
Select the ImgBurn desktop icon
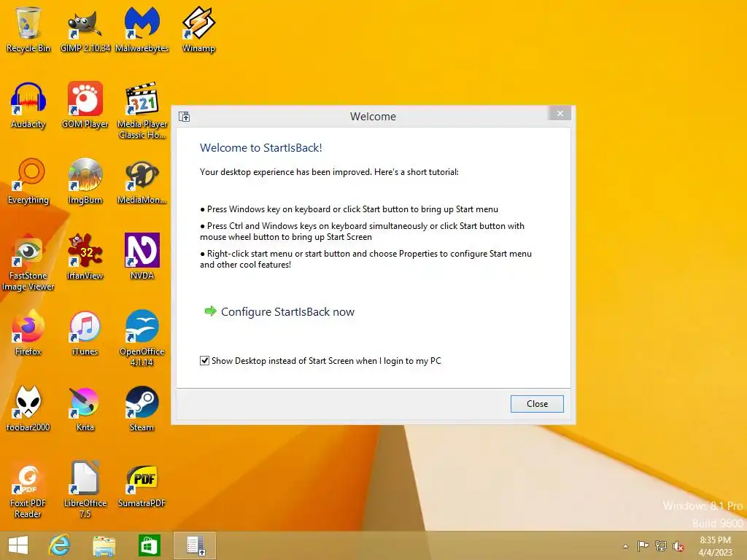[85, 181]
